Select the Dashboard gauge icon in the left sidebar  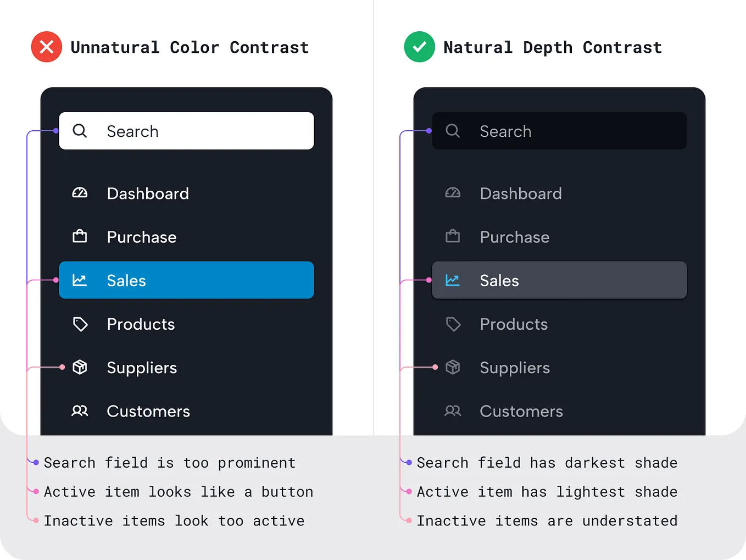coord(80,193)
